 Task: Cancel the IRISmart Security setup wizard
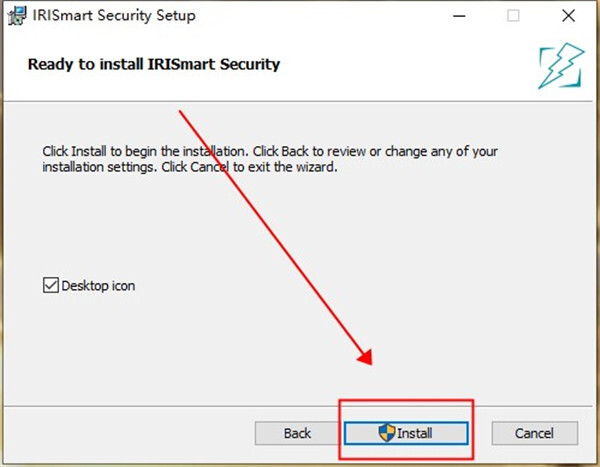534,433
